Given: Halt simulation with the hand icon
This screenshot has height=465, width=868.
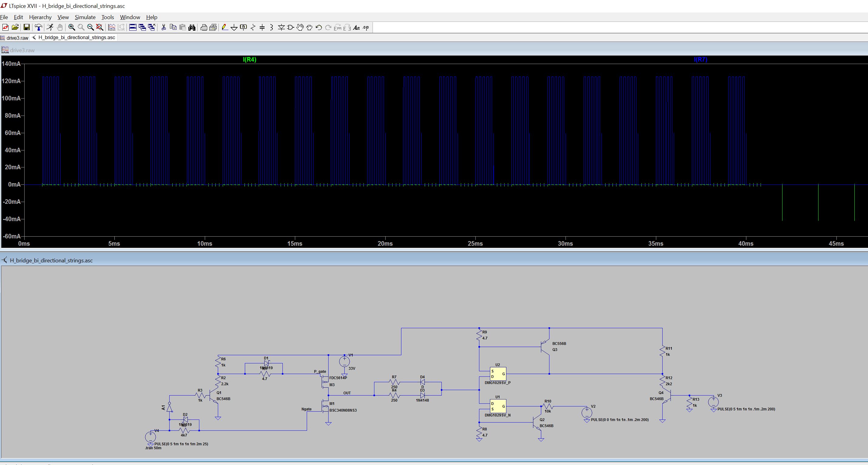Looking at the screenshot, I should 60,28.
